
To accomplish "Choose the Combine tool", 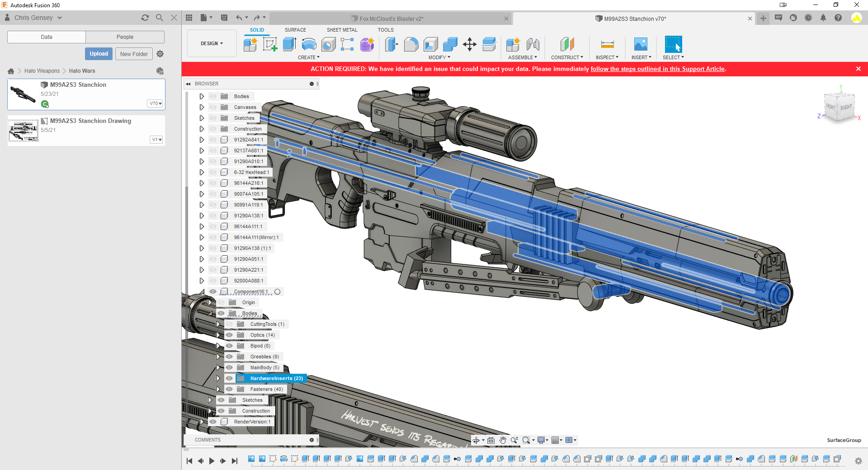I will point(450,44).
